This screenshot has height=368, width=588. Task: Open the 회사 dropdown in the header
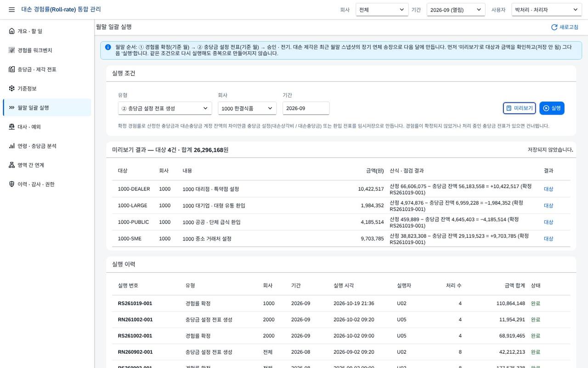[382, 10]
